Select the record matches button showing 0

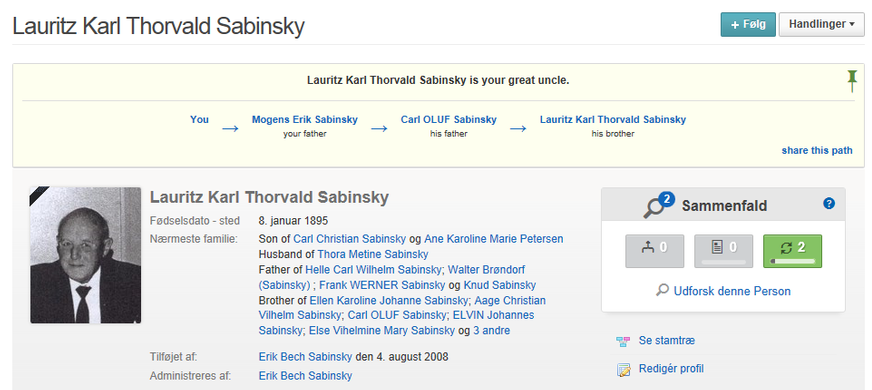click(x=724, y=251)
